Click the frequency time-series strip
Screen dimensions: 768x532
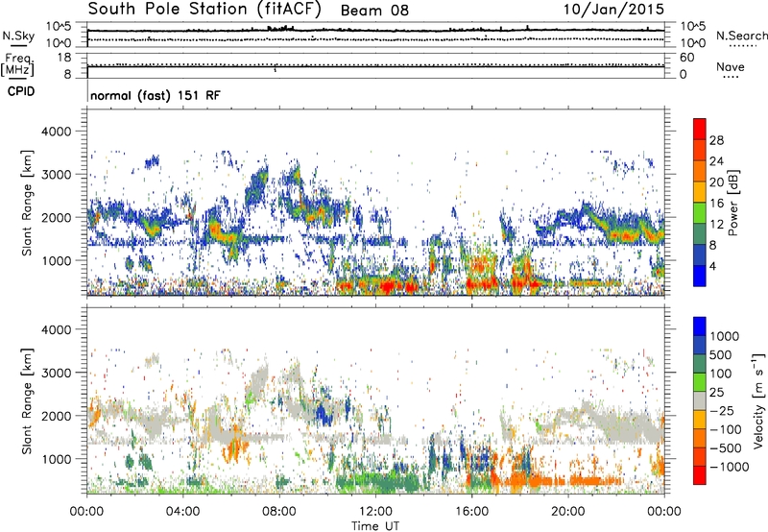tap(375, 65)
